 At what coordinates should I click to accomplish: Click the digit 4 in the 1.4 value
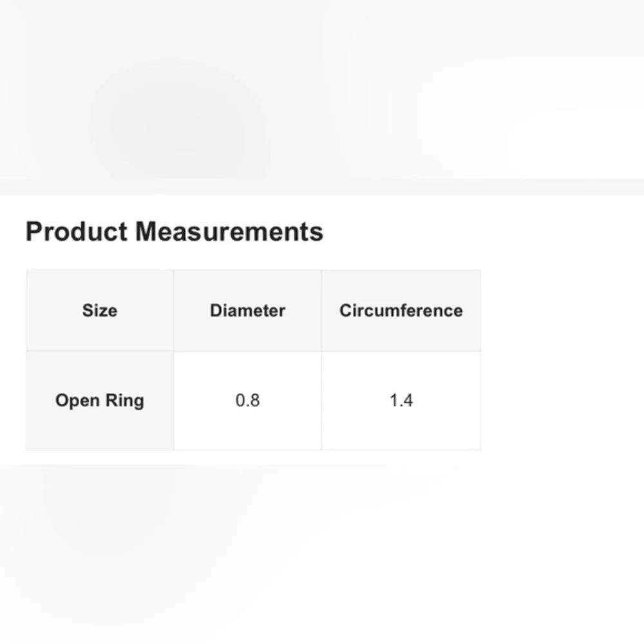[408, 401]
